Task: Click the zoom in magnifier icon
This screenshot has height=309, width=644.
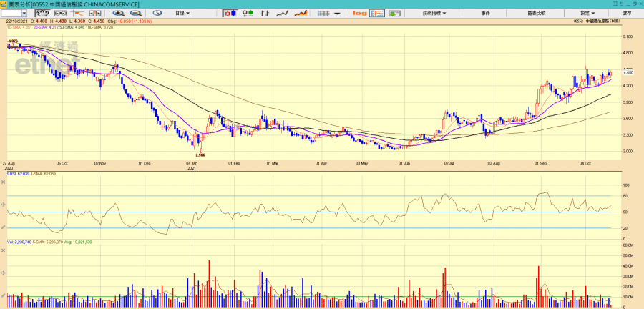Action: coord(119,13)
